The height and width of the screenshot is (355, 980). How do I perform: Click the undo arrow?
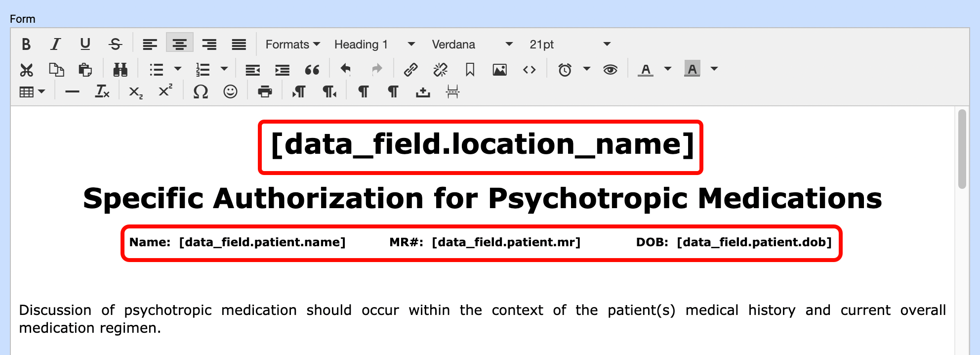[346, 70]
